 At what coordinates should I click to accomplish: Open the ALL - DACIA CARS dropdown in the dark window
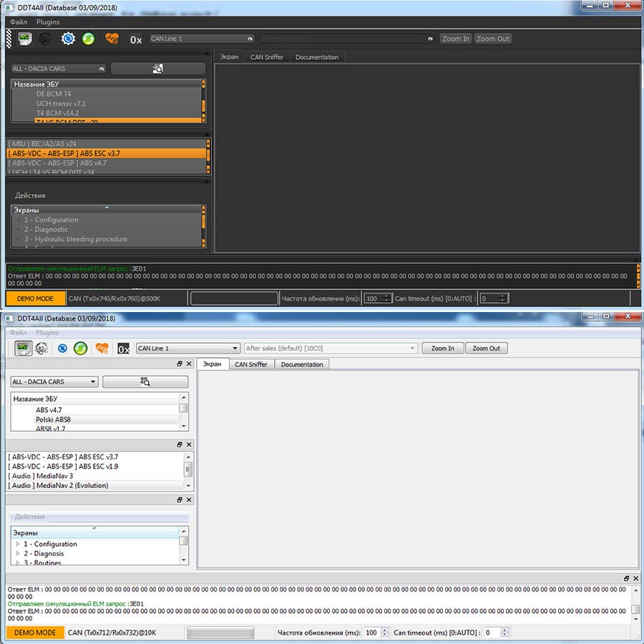click(59, 69)
